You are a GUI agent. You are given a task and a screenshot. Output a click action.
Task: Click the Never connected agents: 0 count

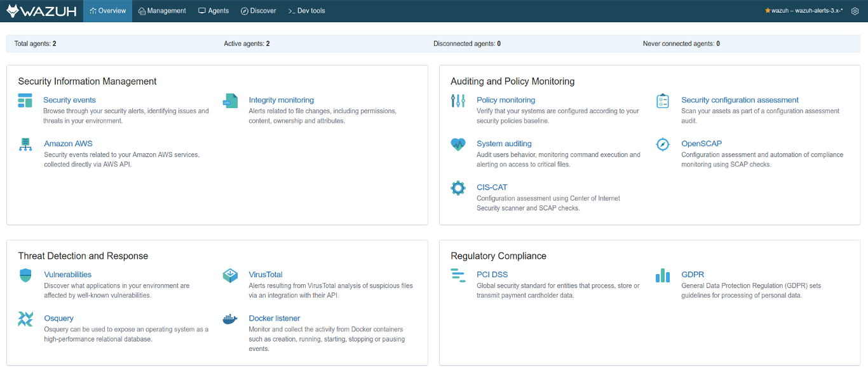tap(681, 44)
